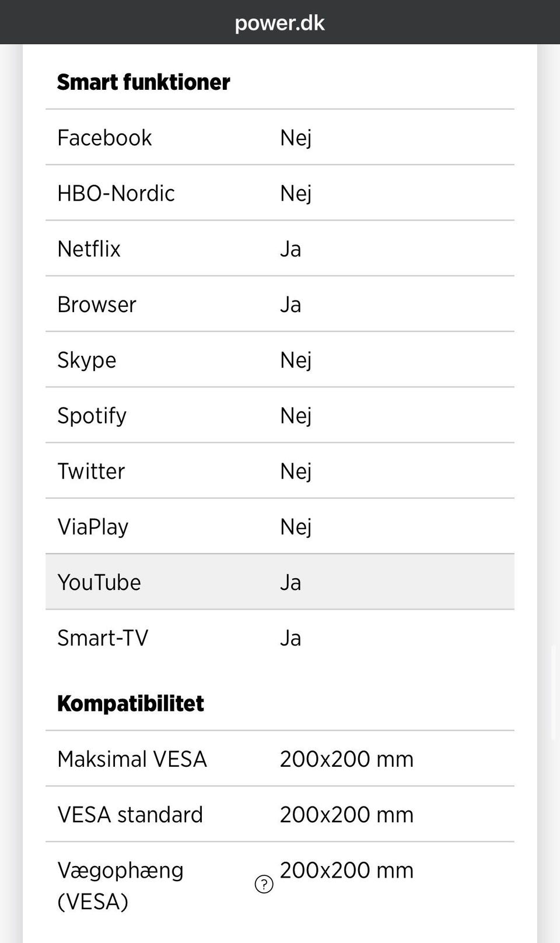Click the Facebook row label
Screen dimensions: 560x943
pyautogui.click(x=104, y=138)
